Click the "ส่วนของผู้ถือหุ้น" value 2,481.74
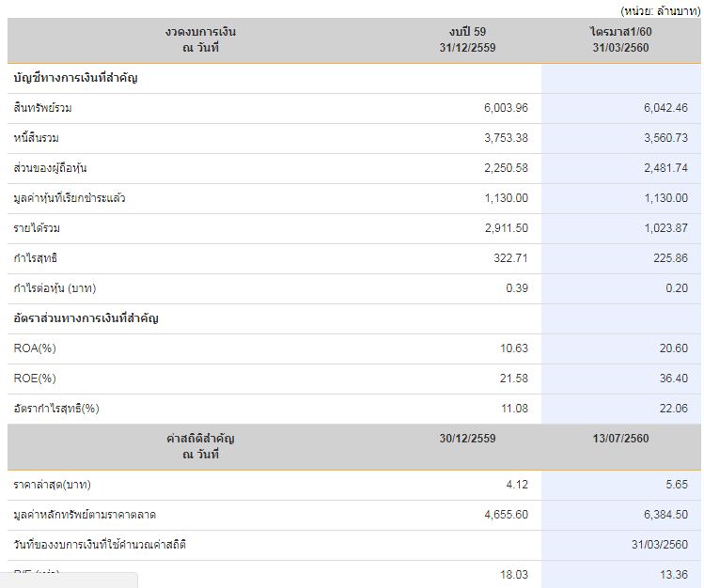 pyautogui.click(x=665, y=168)
